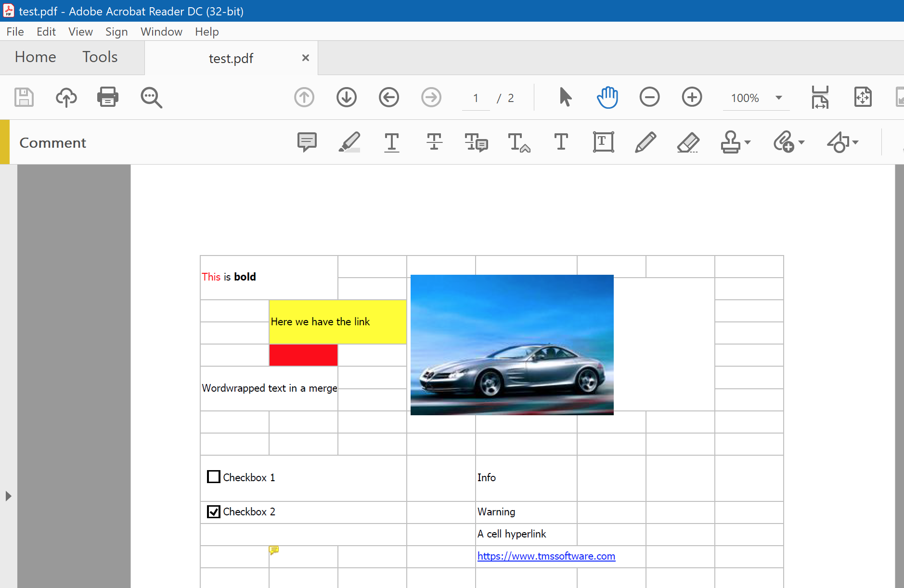The width and height of the screenshot is (904, 588).
Task: Pick the pencil drawing tool
Action: [645, 142]
